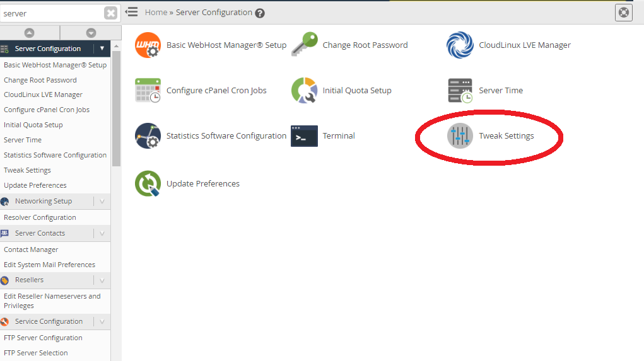The width and height of the screenshot is (644, 361).
Task: Click the Change Root Password key icon
Action: pyautogui.click(x=305, y=44)
